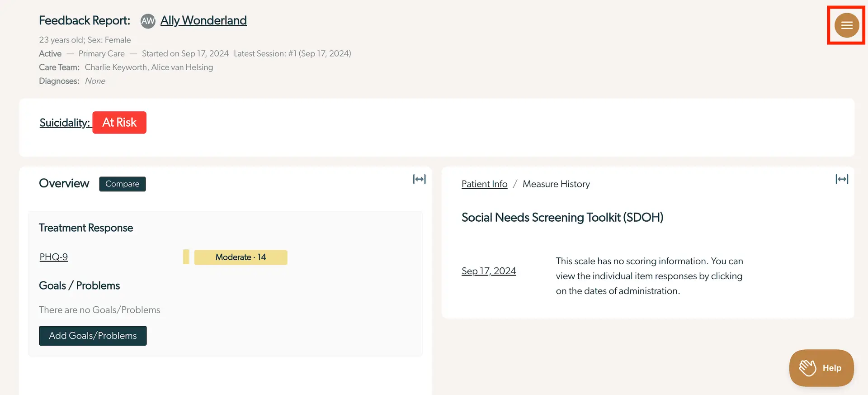Select the Measure History breadcrumb
The width and height of the screenshot is (868, 395).
click(556, 184)
